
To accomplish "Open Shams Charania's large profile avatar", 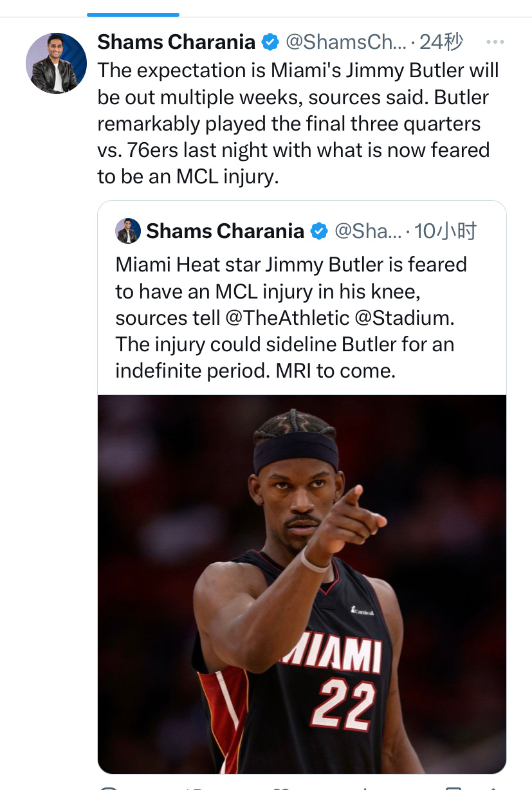I will click(x=56, y=63).
